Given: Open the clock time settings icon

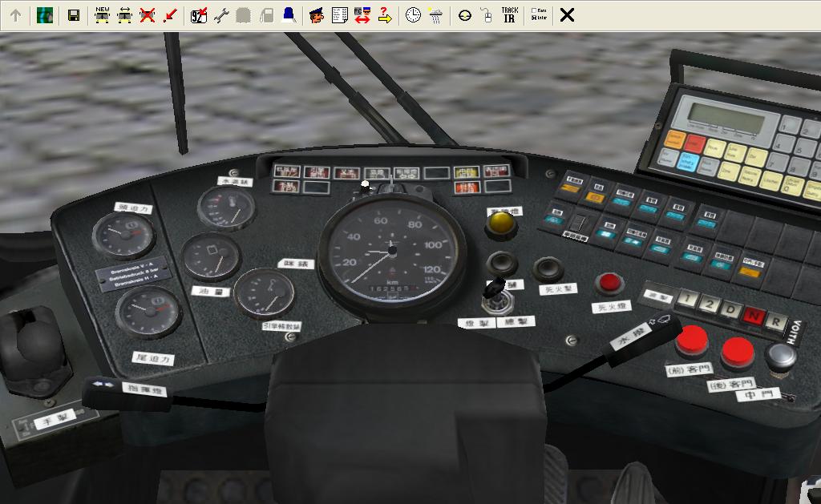Looking at the screenshot, I should point(413,15).
